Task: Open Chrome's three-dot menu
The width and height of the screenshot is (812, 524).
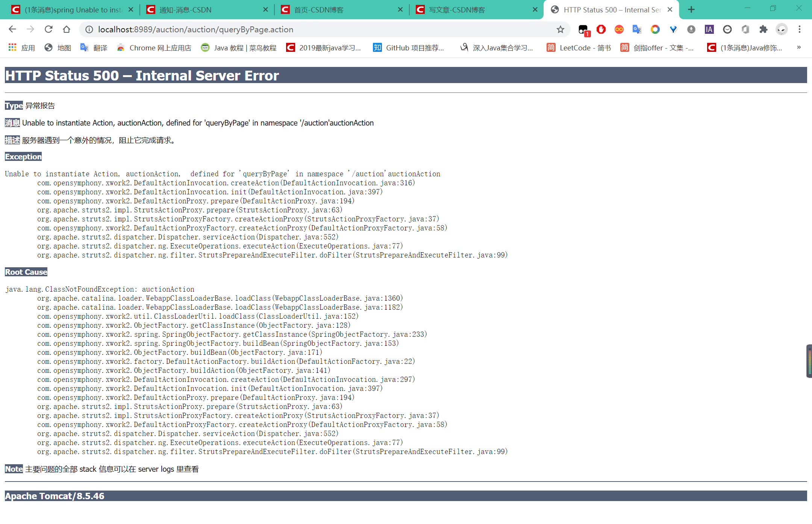Action: click(800, 29)
